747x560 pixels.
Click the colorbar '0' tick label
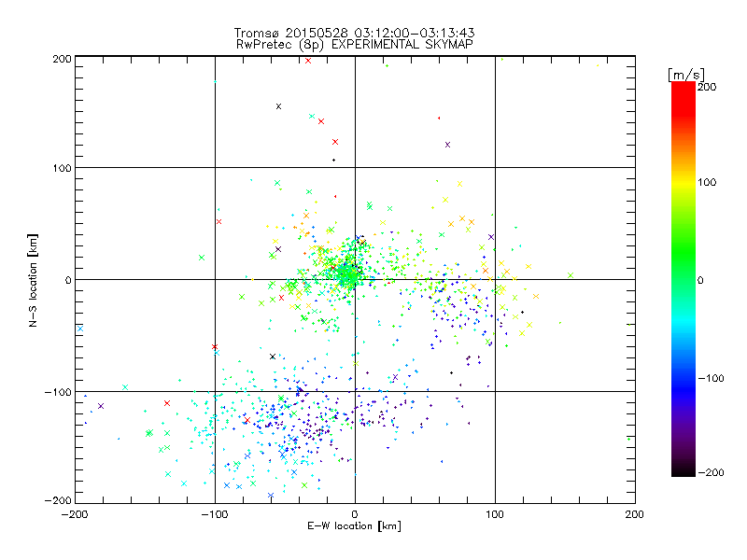click(x=700, y=280)
